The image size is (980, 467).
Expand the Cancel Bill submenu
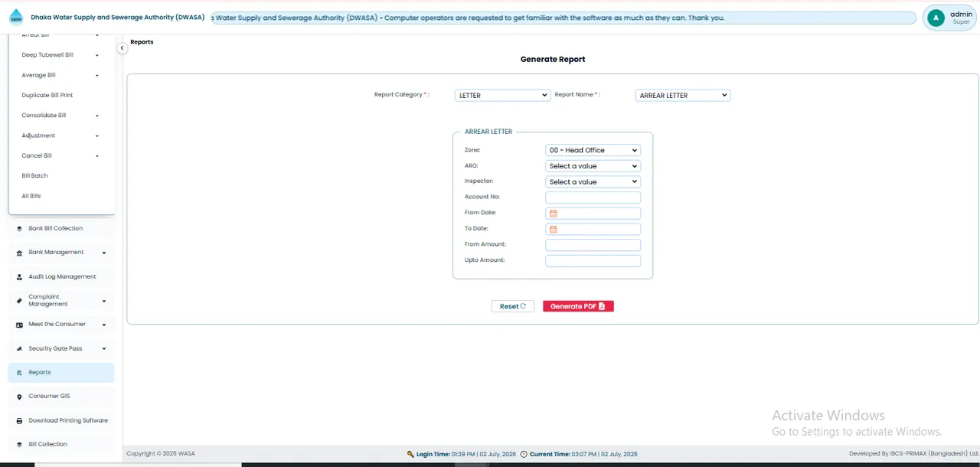96,155
